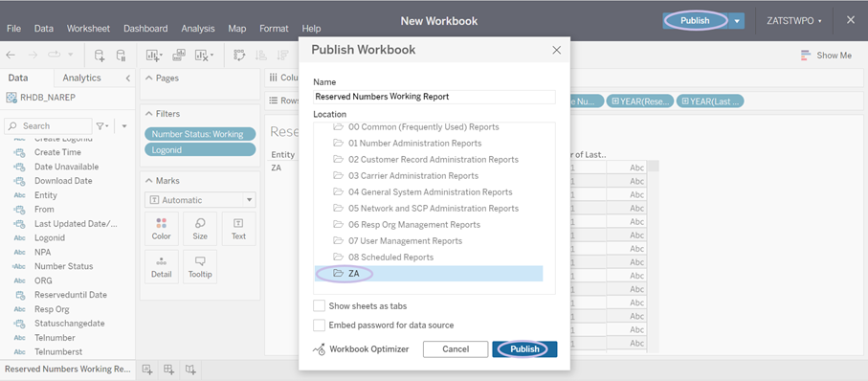This screenshot has height=381, width=868.
Task: Click the New Story tab icon at bottom
Action: tap(190, 370)
